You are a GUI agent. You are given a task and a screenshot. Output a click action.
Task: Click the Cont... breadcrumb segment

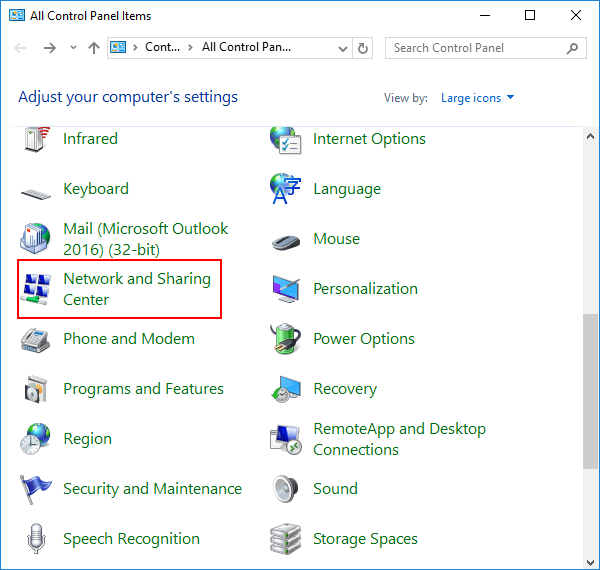click(x=162, y=47)
